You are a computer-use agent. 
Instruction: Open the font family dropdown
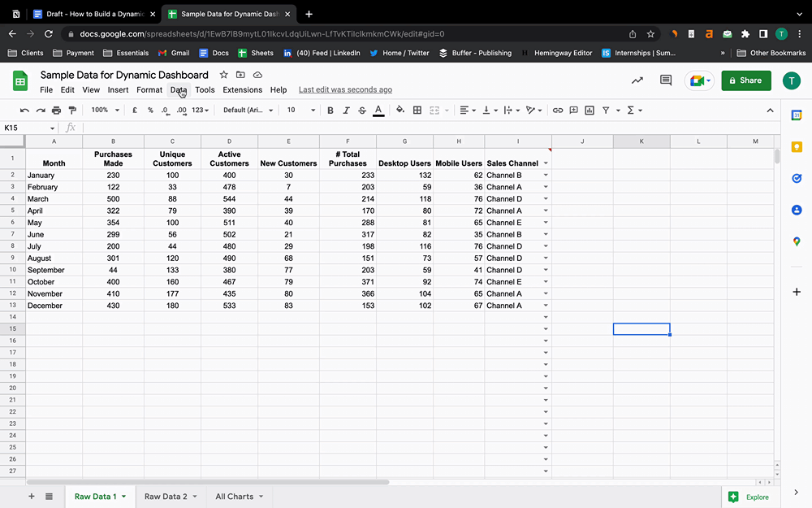pos(247,110)
